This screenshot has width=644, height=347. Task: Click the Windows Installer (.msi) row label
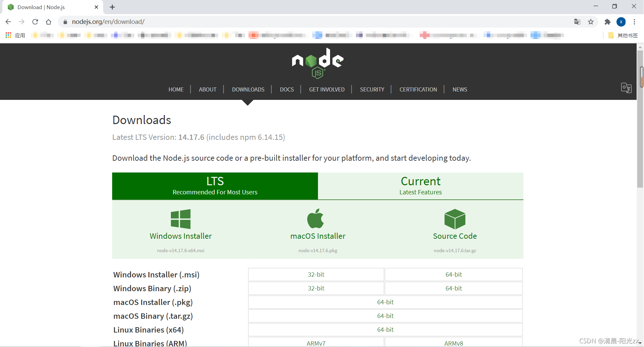156,275
